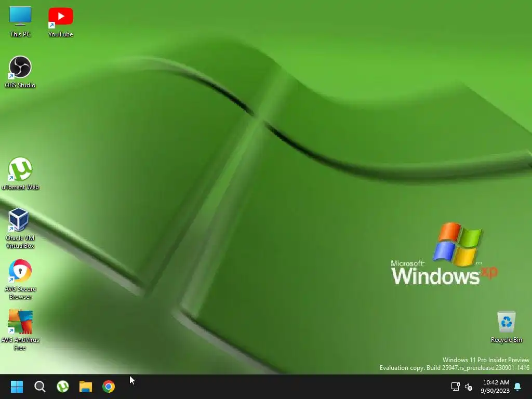Open the notification bell in the tray

point(517,387)
